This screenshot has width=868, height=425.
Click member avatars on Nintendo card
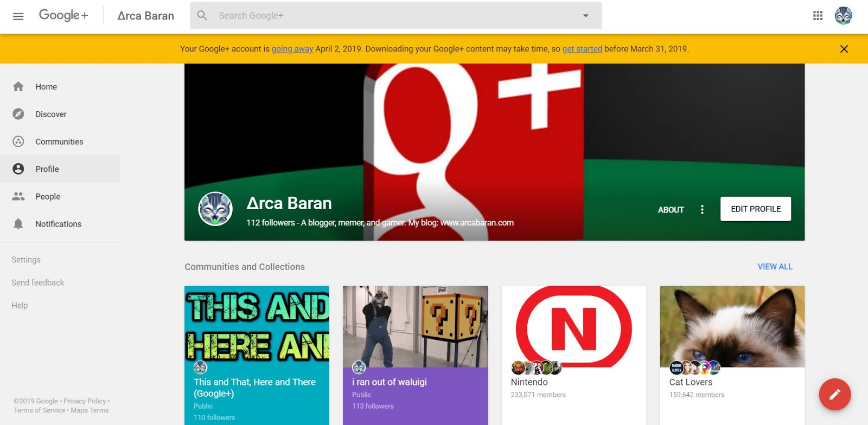536,368
